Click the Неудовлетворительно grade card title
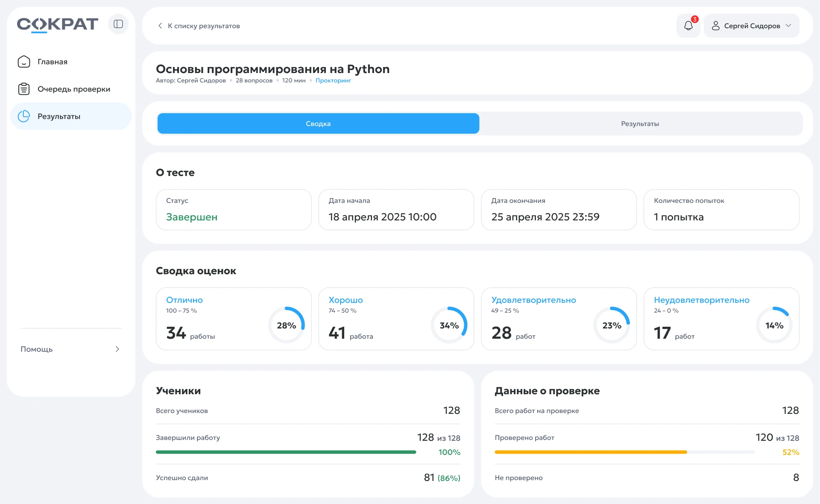Image resolution: width=820 pixels, height=504 pixels. [702, 300]
